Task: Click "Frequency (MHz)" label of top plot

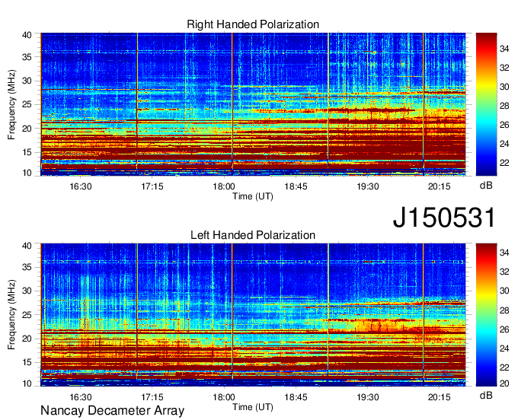Action: coord(11,104)
